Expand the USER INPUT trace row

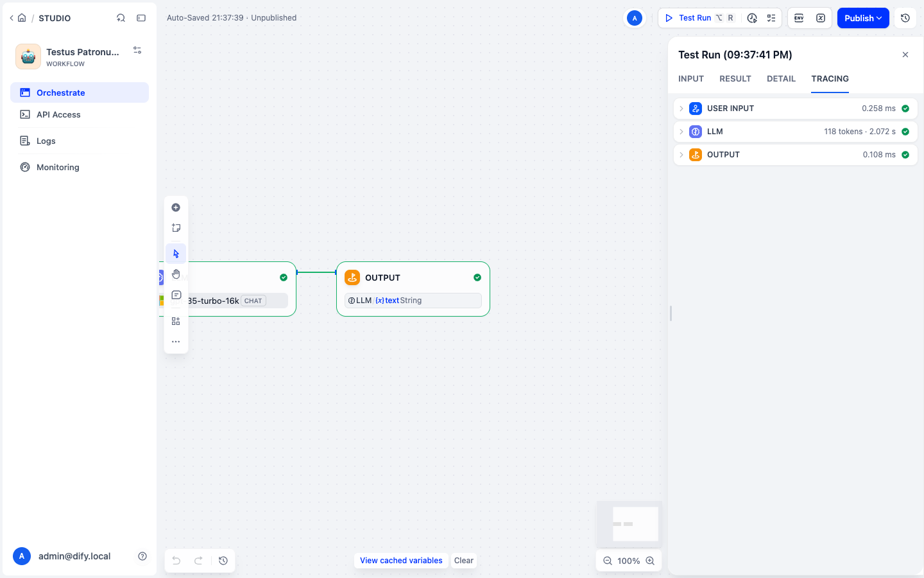(x=796, y=109)
